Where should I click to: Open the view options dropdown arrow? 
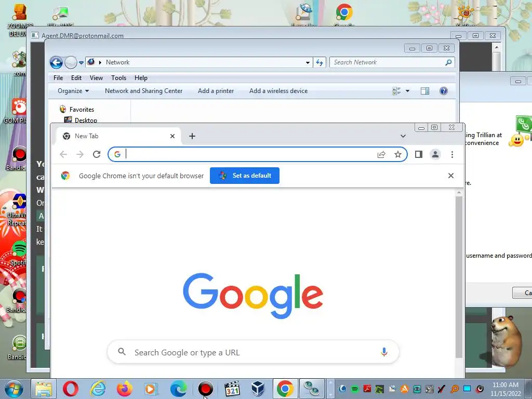coord(407,91)
